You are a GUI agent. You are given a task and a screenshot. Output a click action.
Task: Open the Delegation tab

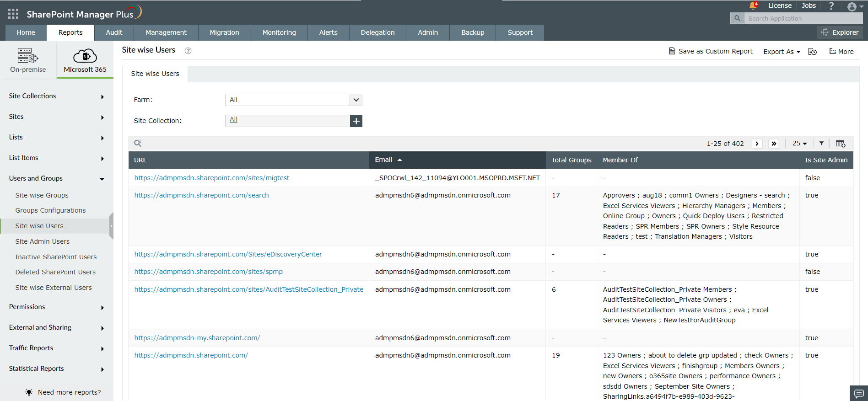point(377,32)
